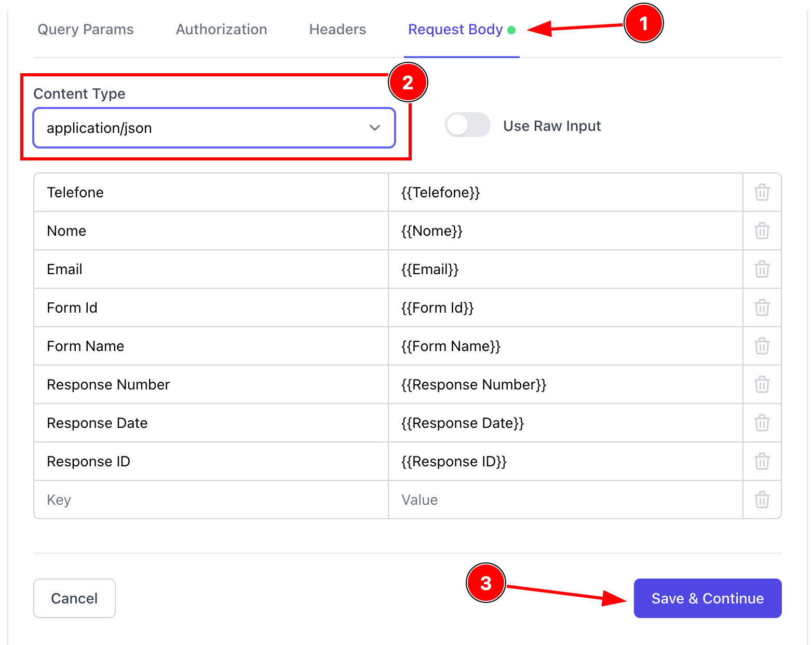Delete the Response Date row
The height and width of the screenshot is (645, 812).
click(762, 423)
